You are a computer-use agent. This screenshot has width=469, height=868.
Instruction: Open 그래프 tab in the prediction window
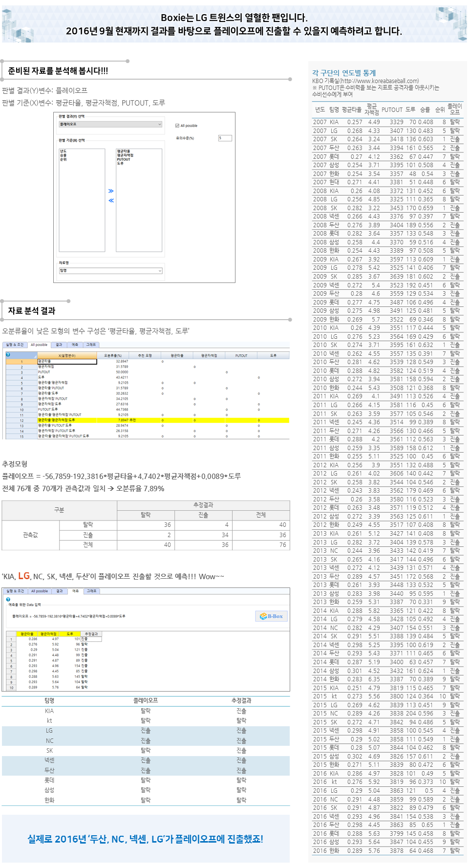(x=92, y=591)
